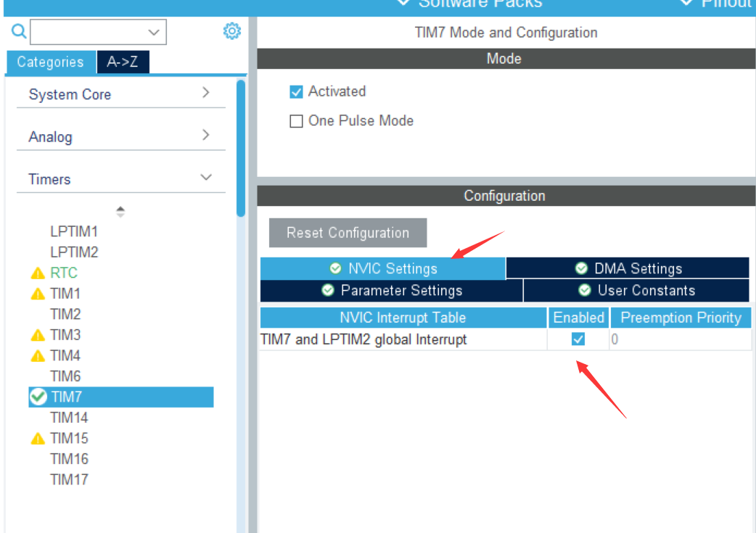Click the TIM15 warning triangle icon

click(38, 439)
